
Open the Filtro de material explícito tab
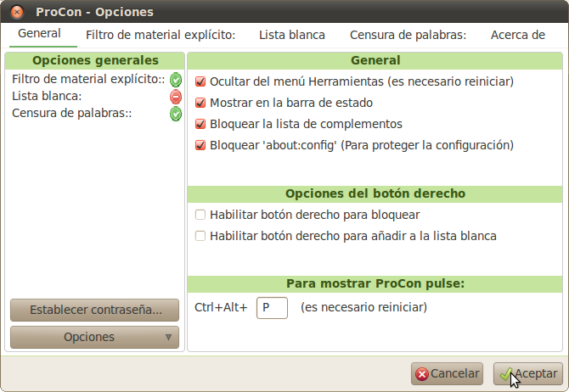(161, 35)
